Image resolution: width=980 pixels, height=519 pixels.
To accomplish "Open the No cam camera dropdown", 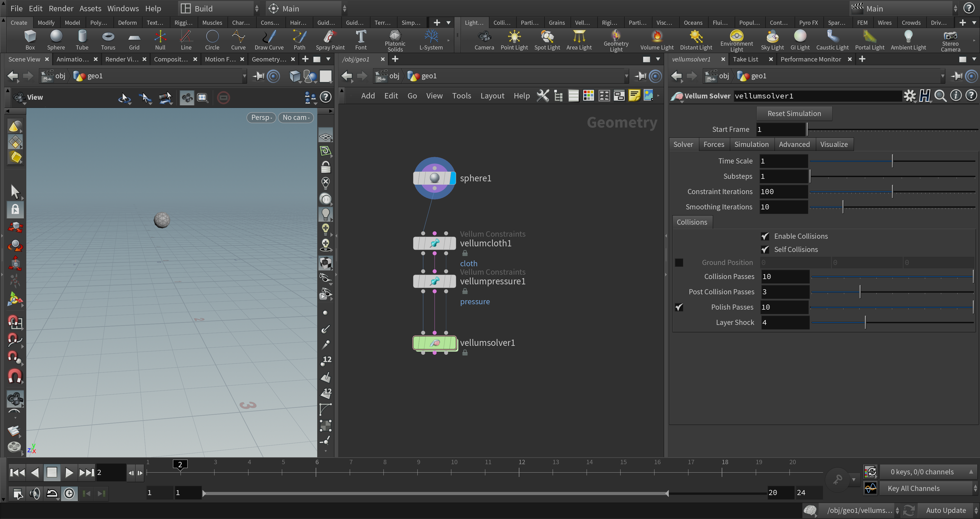I will coord(296,118).
